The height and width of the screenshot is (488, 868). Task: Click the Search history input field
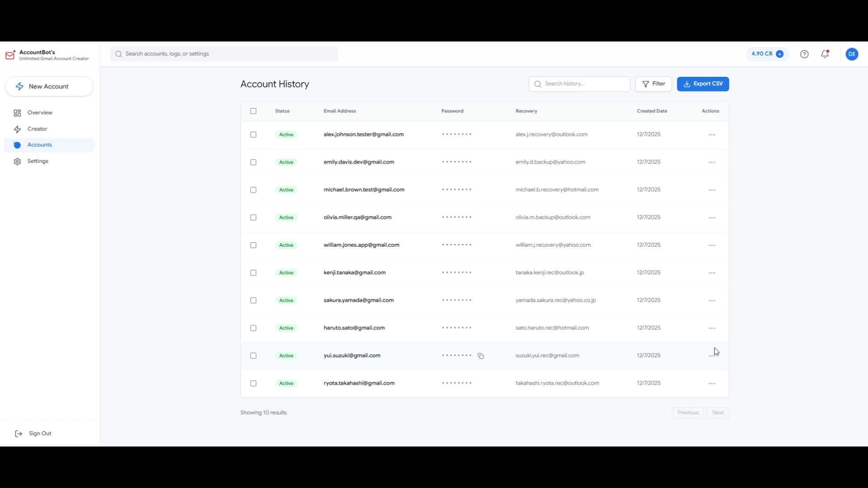[583, 84]
